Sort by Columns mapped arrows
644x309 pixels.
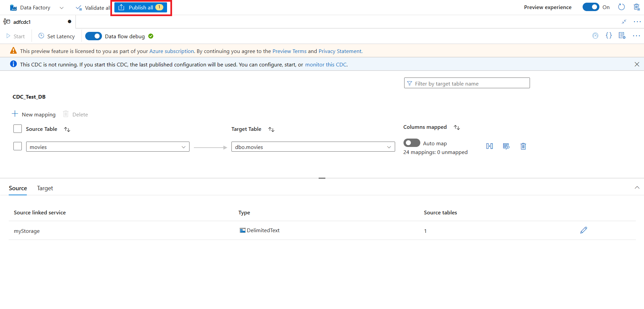(457, 127)
